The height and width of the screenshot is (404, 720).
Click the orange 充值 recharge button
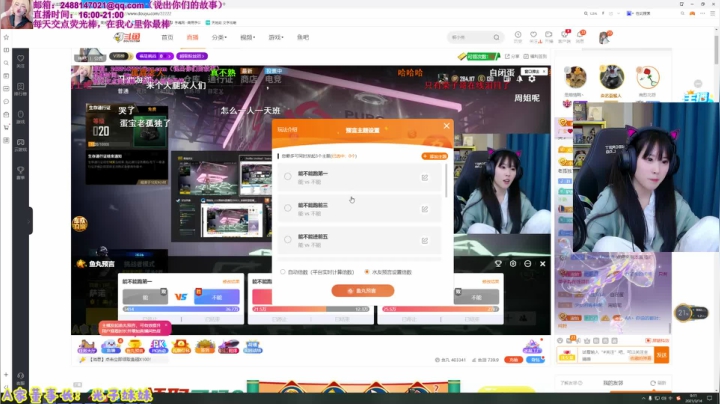coord(513,359)
